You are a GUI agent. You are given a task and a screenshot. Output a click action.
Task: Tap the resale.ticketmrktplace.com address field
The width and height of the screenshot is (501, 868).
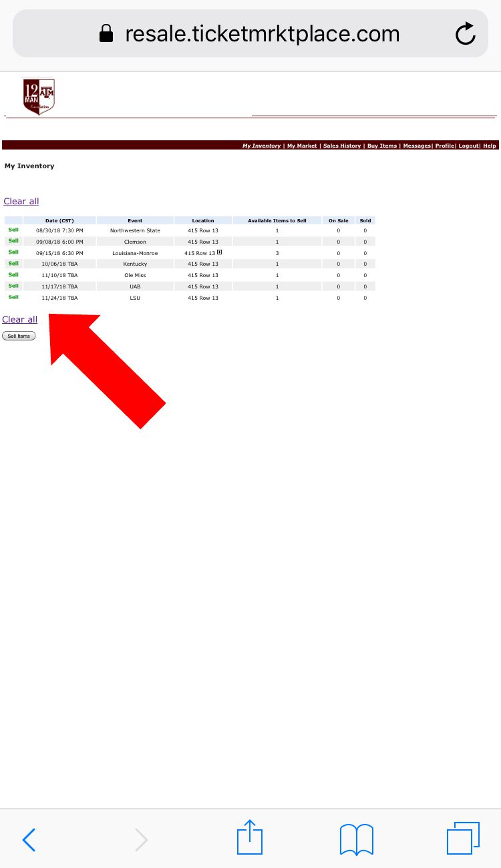[251, 34]
